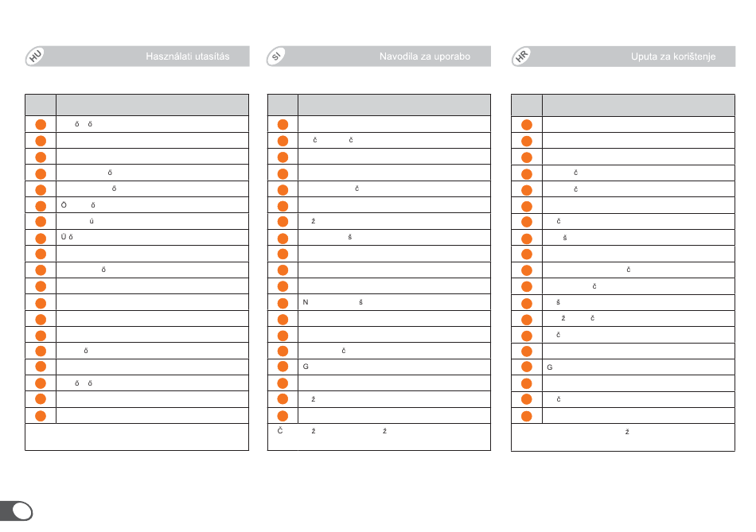Select the first orange dot in Hungarian table
The height and width of the screenshot is (532, 756).
[41, 124]
